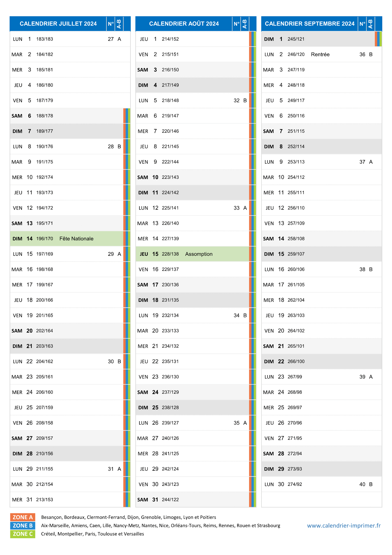This screenshot has height=555, width=392.
Task: Open the www.calendrier-imprimer.fr link
Action: click(344, 525)
